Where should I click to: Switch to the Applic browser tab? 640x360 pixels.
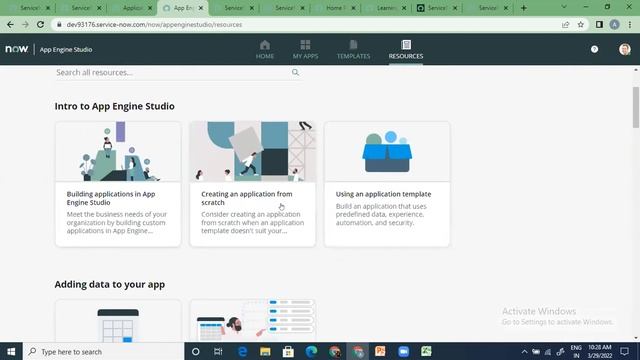[x=132, y=8]
